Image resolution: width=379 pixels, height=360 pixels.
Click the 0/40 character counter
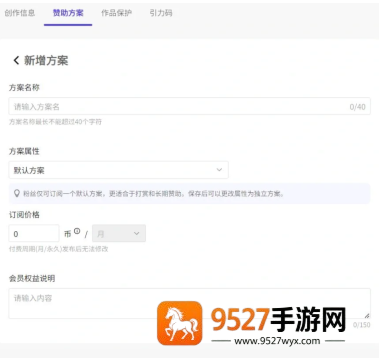(x=357, y=107)
